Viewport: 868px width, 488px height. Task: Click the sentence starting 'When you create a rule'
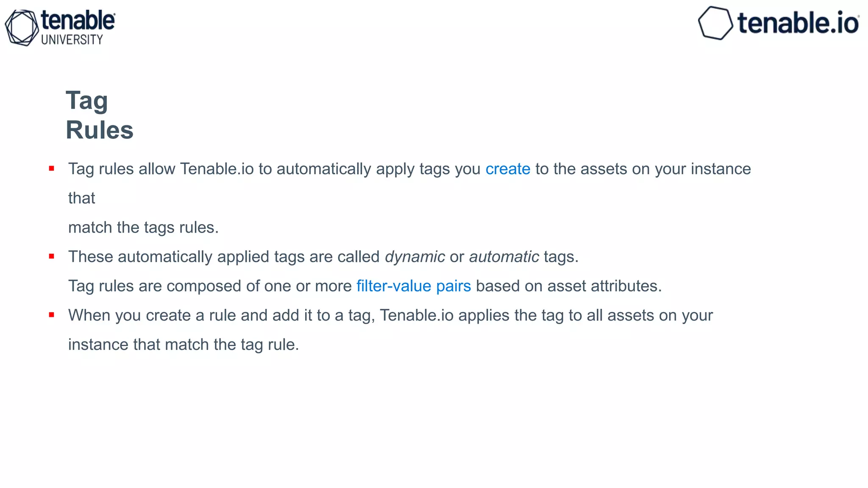390,316
